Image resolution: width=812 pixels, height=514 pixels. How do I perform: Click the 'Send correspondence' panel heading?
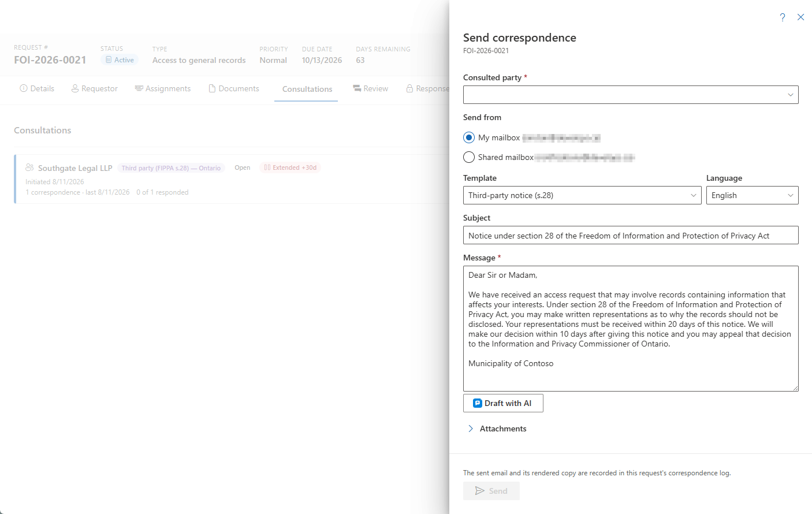pyautogui.click(x=520, y=38)
